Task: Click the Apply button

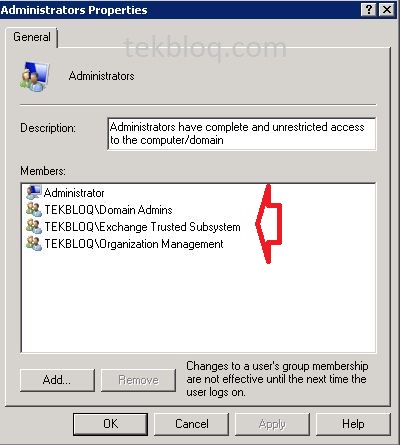Action: 272,424
